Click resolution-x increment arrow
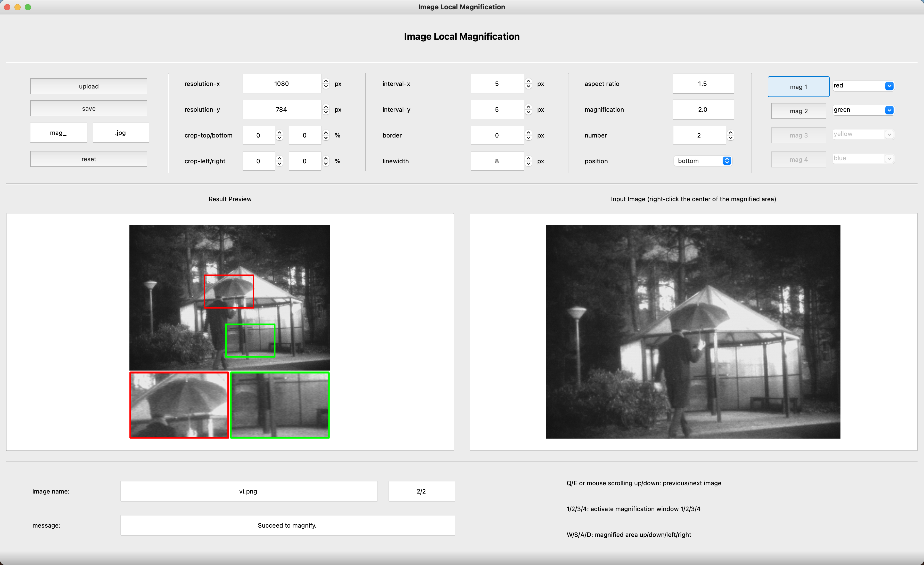Image resolution: width=924 pixels, height=565 pixels. pos(326,81)
